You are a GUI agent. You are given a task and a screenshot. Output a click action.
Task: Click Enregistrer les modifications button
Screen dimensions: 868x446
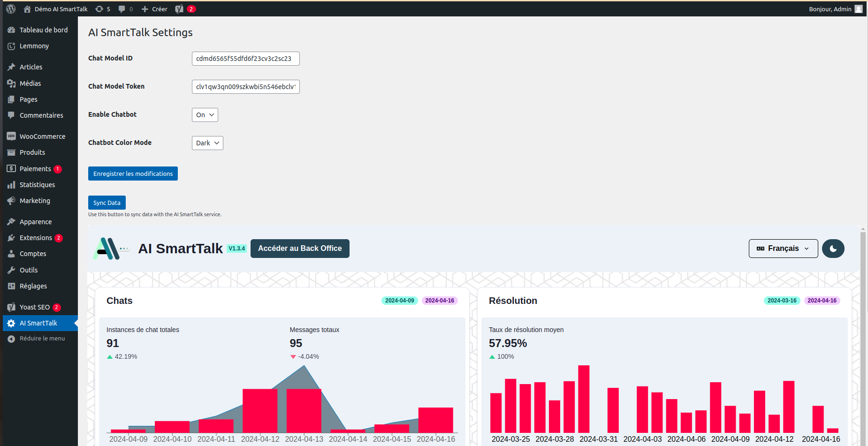(x=133, y=174)
